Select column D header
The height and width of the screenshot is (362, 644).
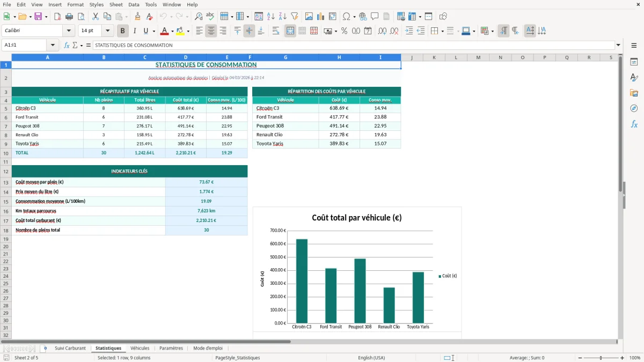[186, 57]
